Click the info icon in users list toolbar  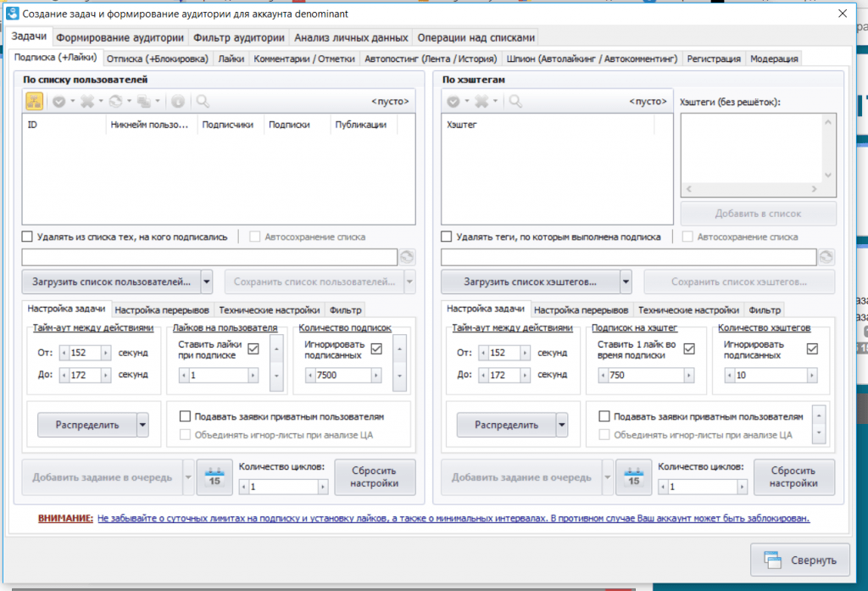178,101
